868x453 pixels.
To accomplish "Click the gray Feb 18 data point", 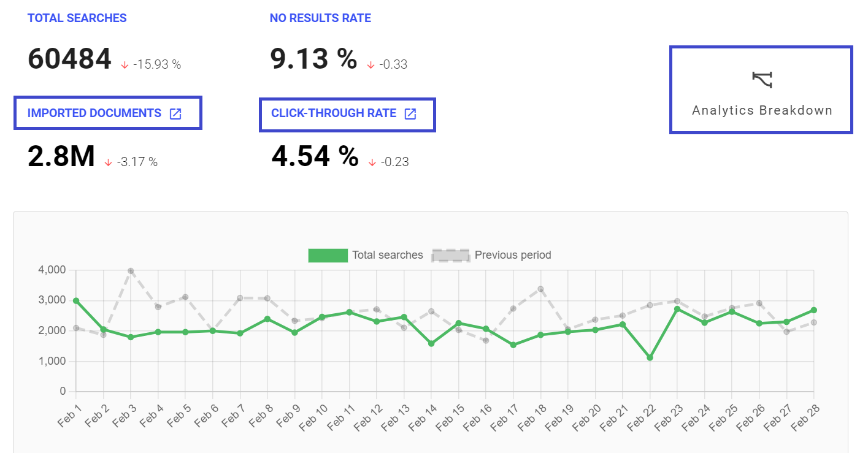I will 540,289.
